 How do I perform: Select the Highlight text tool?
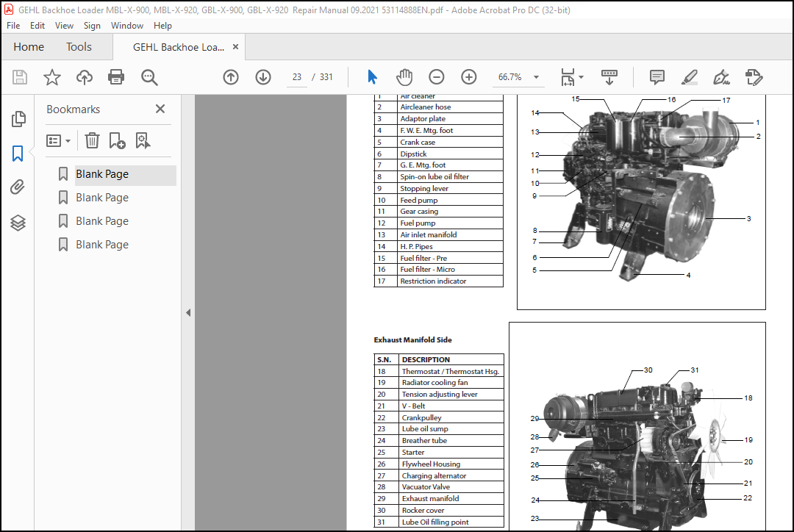coord(689,77)
